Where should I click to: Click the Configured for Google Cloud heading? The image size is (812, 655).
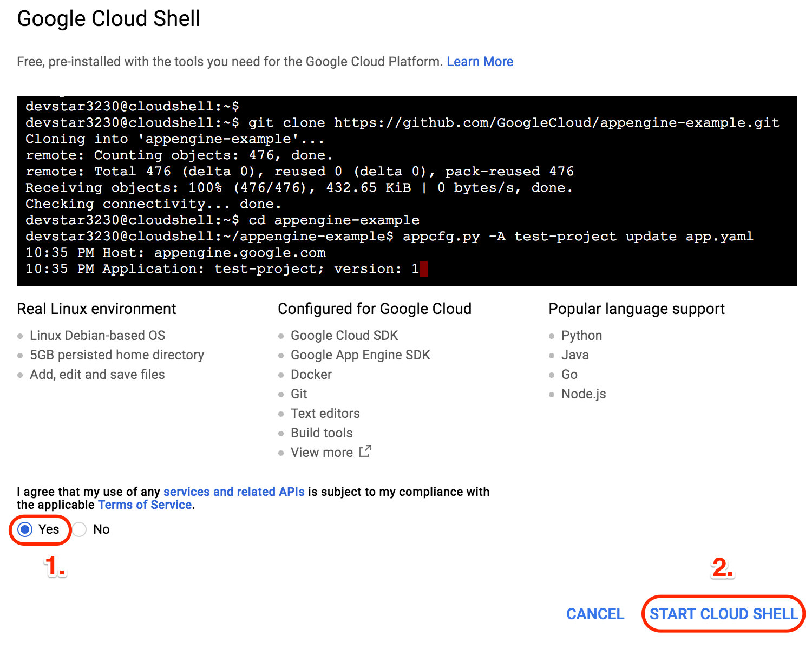coord(375,309)
